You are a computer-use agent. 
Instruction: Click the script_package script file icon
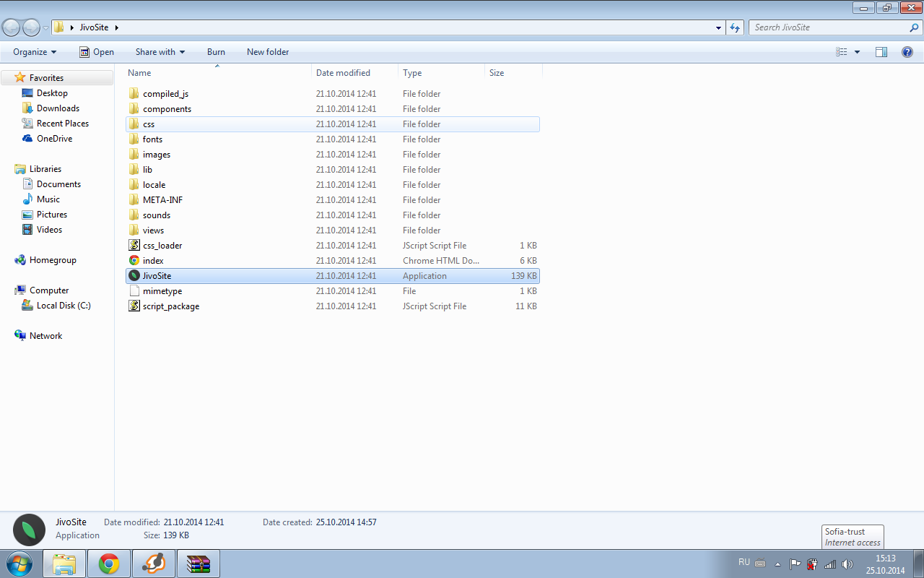[x=134, y=306]
